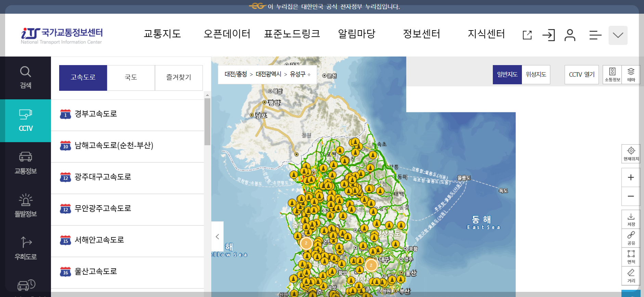Select the 국도 tab
This screenshot has height=297, width=644.
click(x=131, y=78)
